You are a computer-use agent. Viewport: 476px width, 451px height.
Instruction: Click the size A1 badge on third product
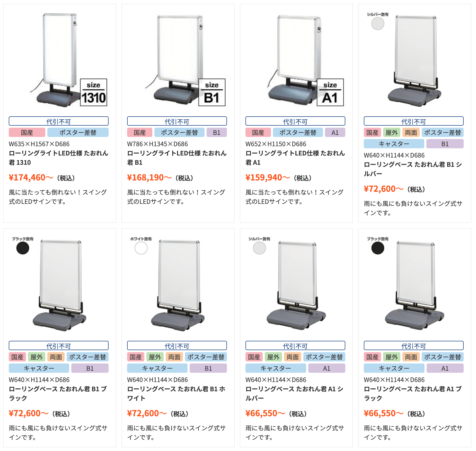(330, 92)
